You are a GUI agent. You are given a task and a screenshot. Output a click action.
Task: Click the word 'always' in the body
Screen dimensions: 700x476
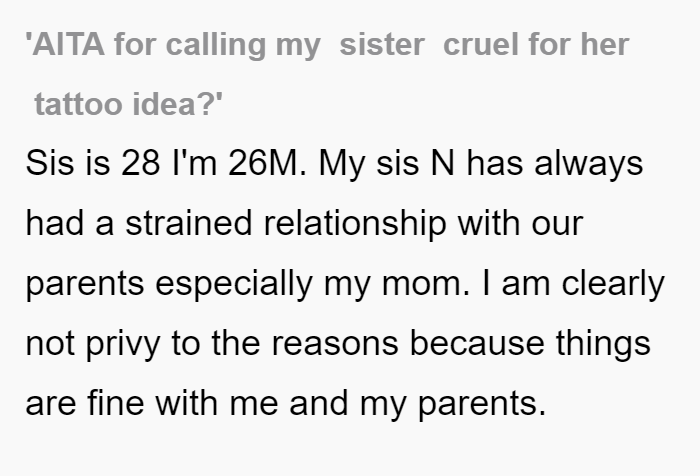589,164
